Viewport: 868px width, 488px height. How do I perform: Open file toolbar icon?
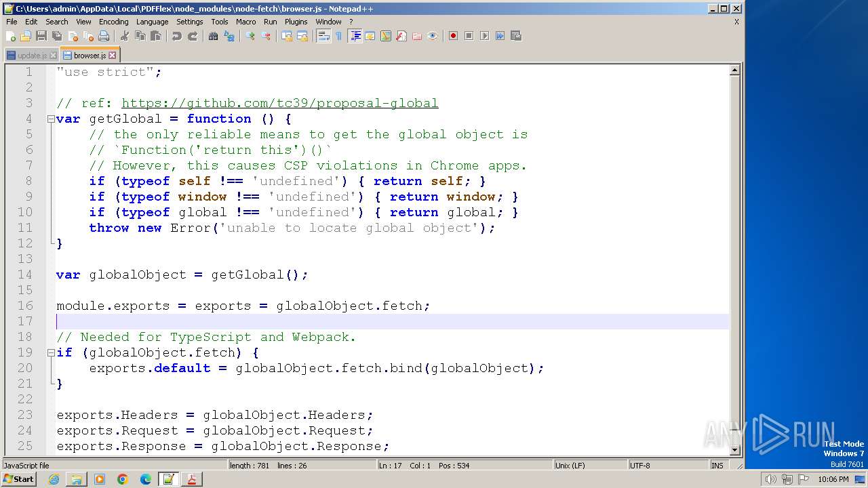(x=26, y=36)
